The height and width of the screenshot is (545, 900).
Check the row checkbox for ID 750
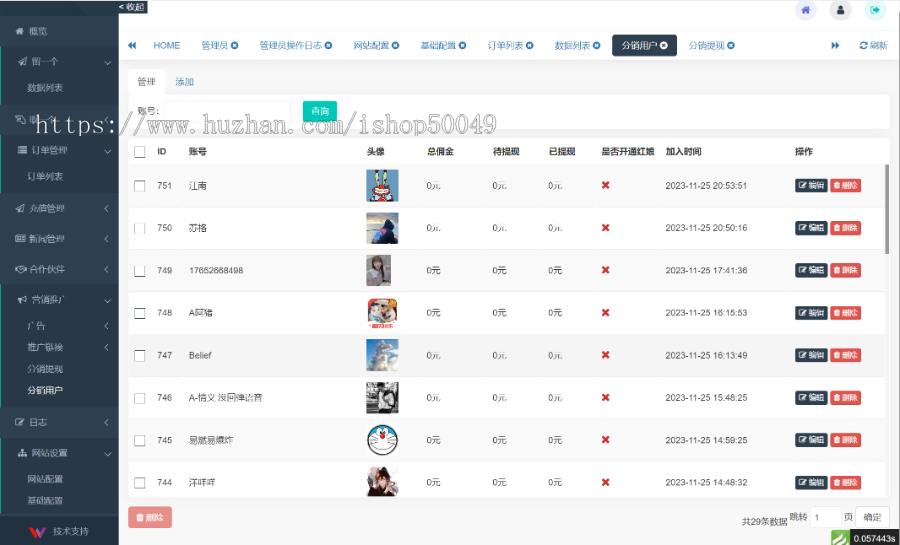(x=139, y=228)
